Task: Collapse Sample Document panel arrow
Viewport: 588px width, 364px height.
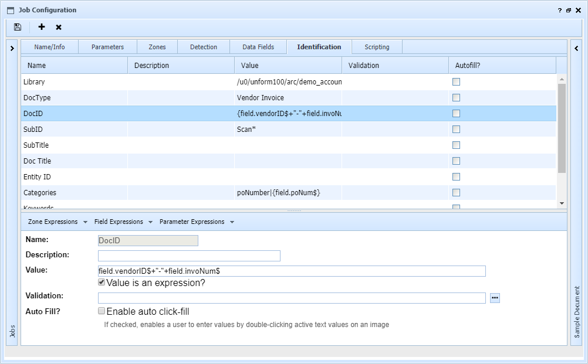Action: (x=577, y=48)
